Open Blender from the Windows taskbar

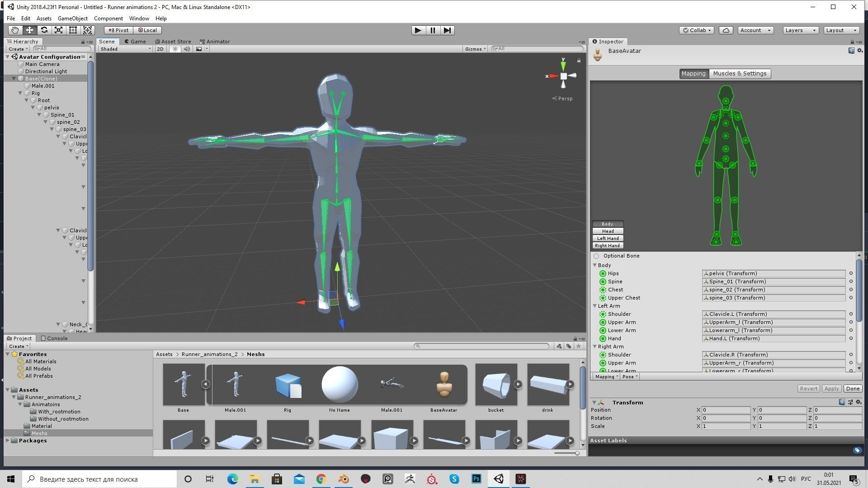(x=344, y=479)
